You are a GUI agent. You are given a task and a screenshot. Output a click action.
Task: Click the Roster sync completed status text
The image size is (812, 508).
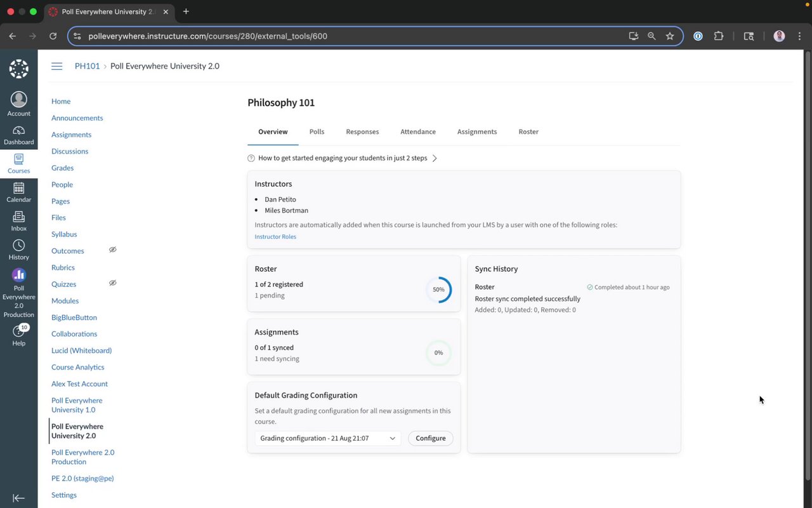528,299
